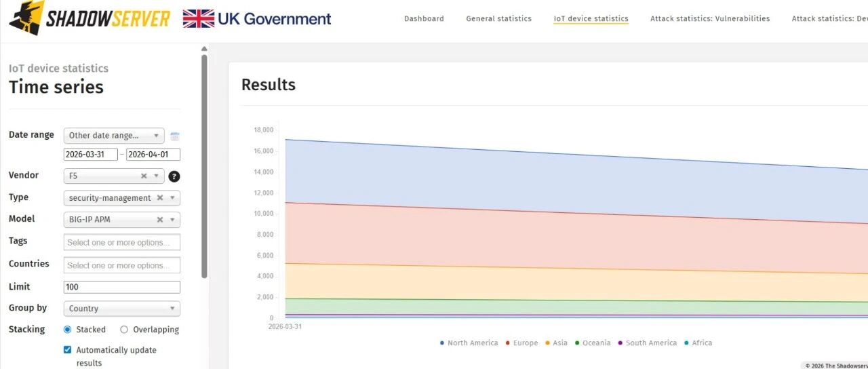Click the sidebar scroll up arrow
Viewport: 868px width, 369px height.
(204, 49)
